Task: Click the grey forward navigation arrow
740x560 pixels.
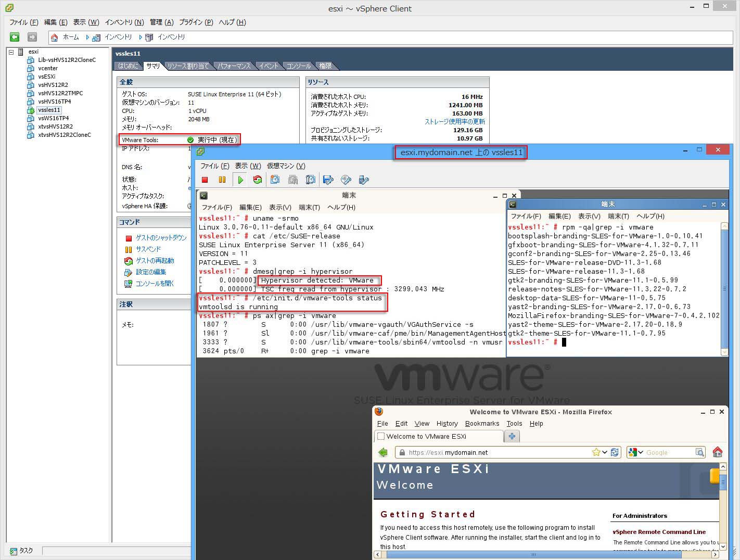Action: click(x=32, y=37)
